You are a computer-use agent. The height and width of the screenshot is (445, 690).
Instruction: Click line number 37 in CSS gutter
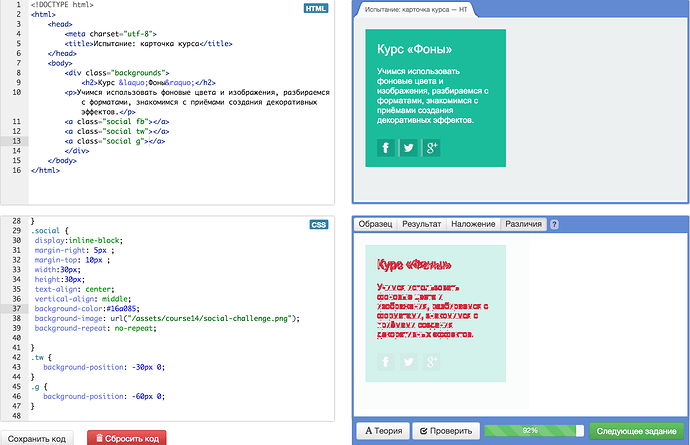pos(16,309)
